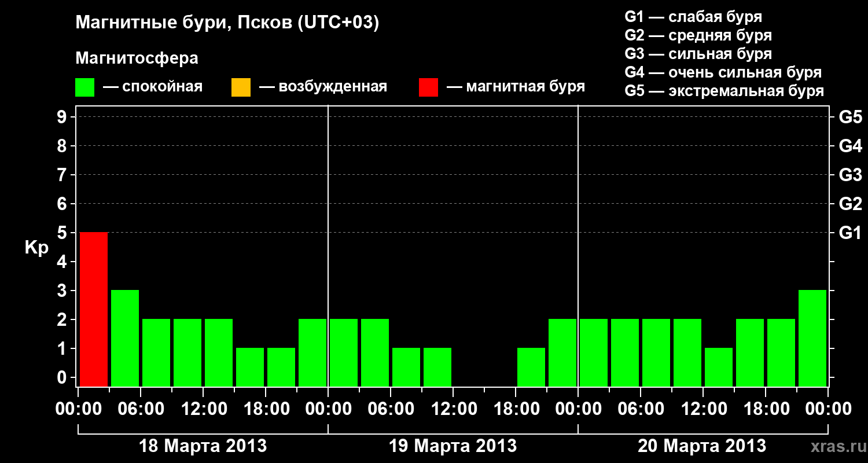The height and width of the screenshot is (463, 868).
Task: Click the 'G5' label on right axis
Action: [850, 117]
